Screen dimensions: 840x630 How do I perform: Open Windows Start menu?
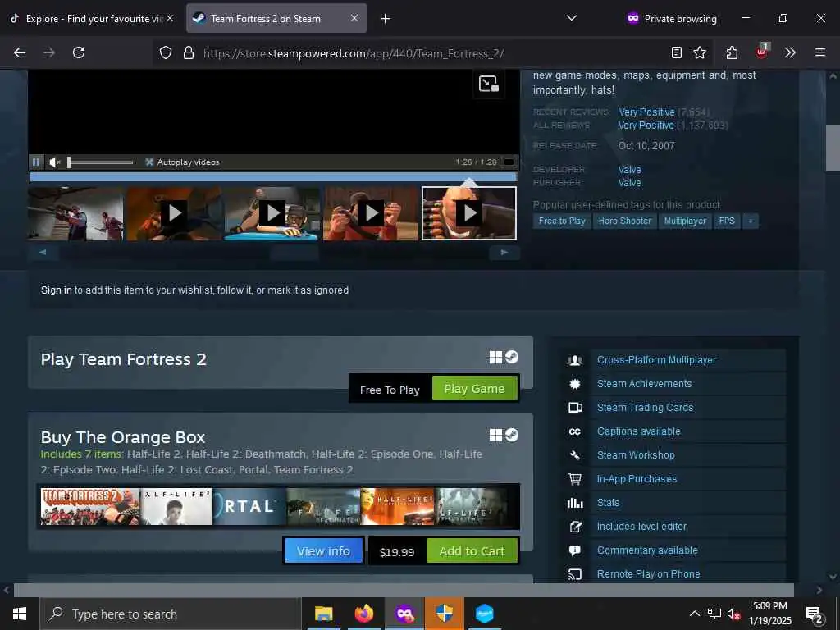20,614
